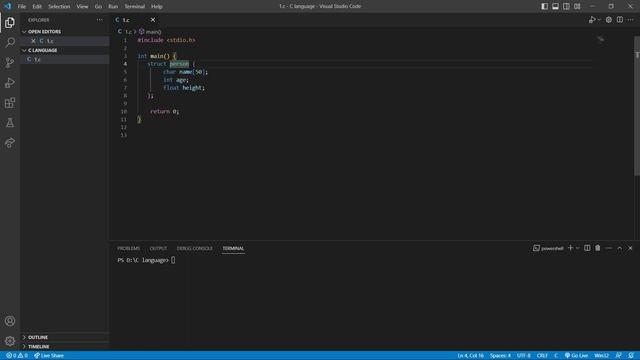Image resolution: width=640 pixels, height=360 pixels.
Task: Open the Testing flask view
Action: click(x=10, y=122)
